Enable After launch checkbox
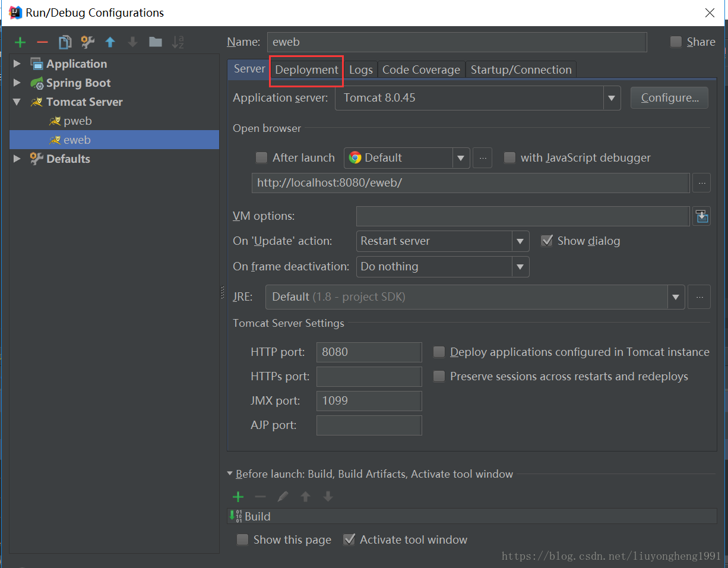 [x=261, y=157]
